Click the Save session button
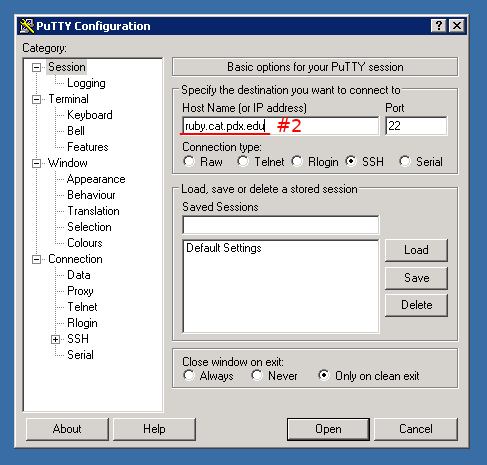Viewport: 487px width, 465px height. click(x=416, y=278)
